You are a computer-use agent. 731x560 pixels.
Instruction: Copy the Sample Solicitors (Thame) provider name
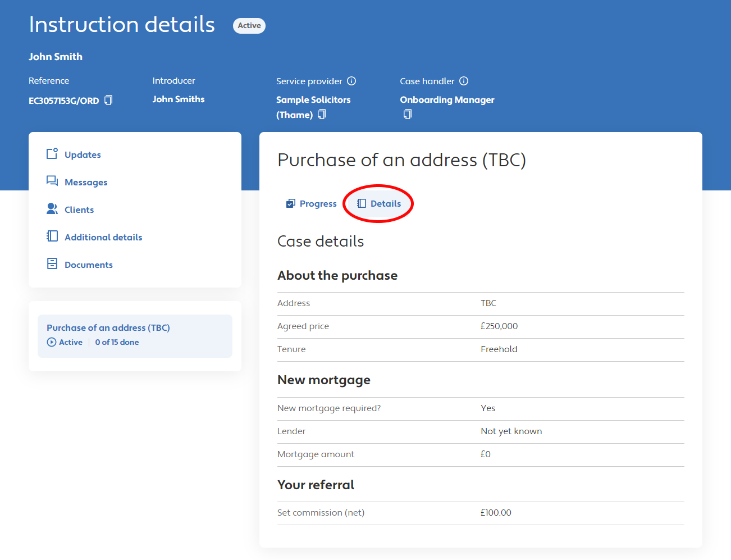point(322,115)
